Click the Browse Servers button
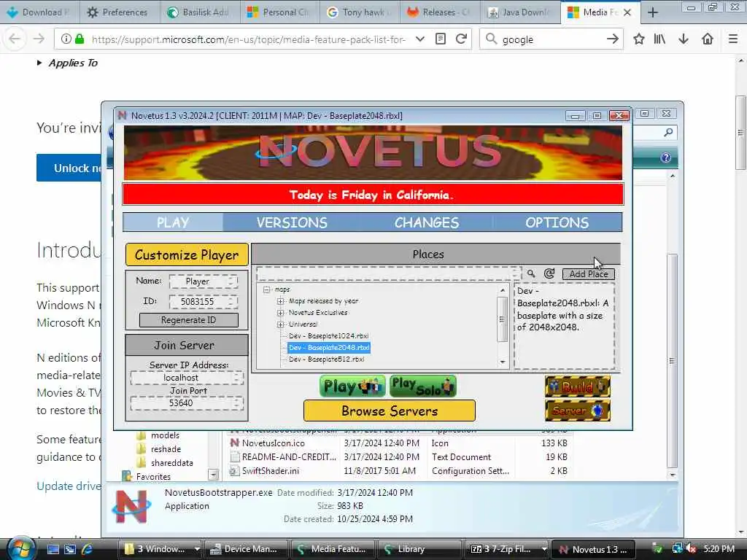 click(390, 411)
